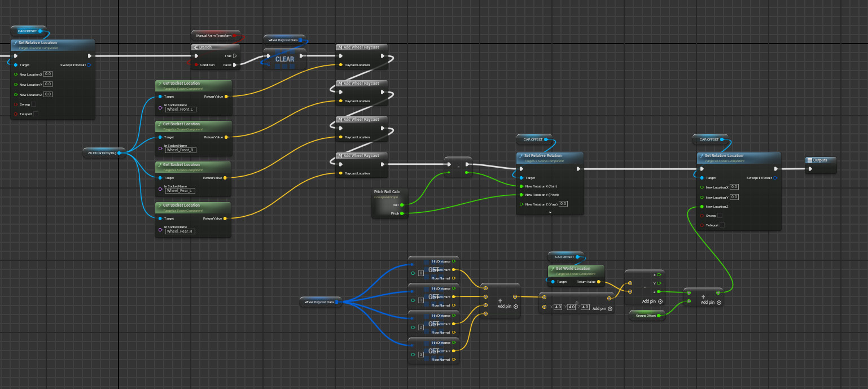Click Floor Normal pin on GET node 3
This screenshot has width=868, height=389.
pyautogui.click(x=454, y=360)
